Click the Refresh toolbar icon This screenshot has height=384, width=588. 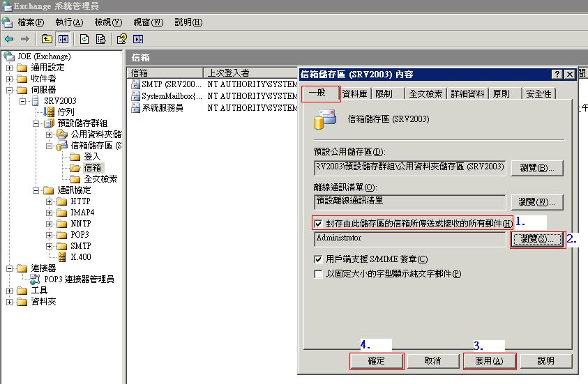84,39
